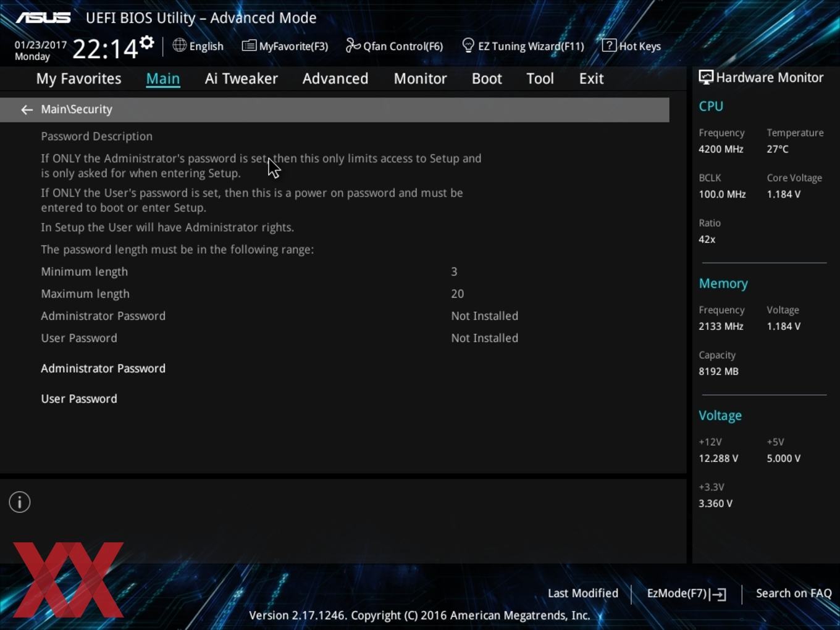This screenshot has height=630, width=840.
Task: Click the Qfan Control fan icon
Action: (353, 45)
